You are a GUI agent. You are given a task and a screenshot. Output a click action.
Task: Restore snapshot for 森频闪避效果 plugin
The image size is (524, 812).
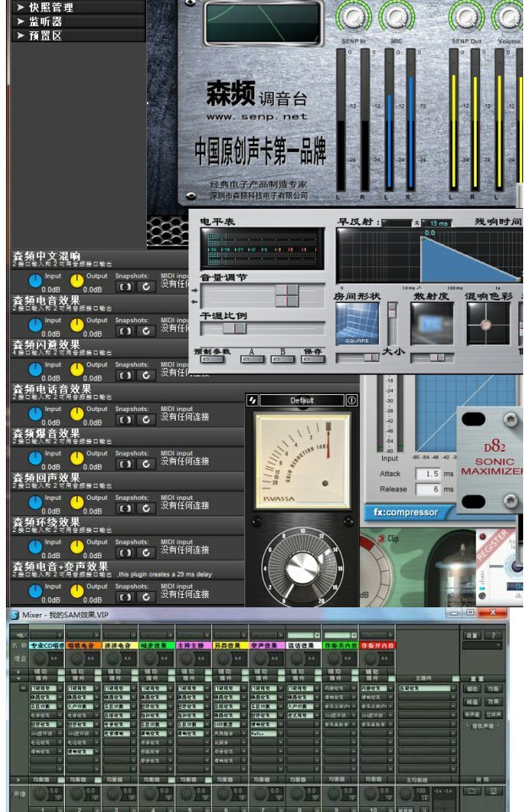[146, 376]
